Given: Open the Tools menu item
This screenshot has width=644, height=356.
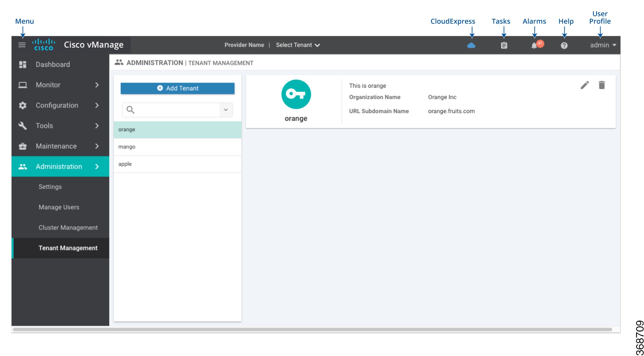Looking at the screenshot, I should click(x=60, y=126).
